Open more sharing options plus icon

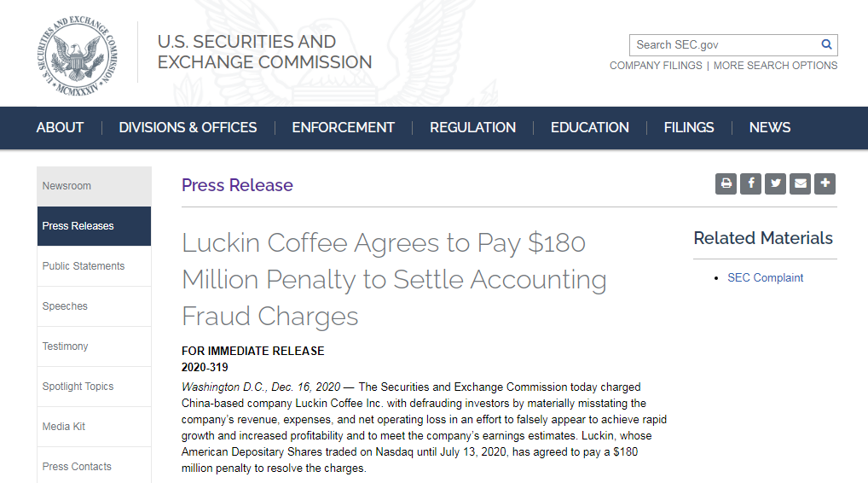click(825, 183)
